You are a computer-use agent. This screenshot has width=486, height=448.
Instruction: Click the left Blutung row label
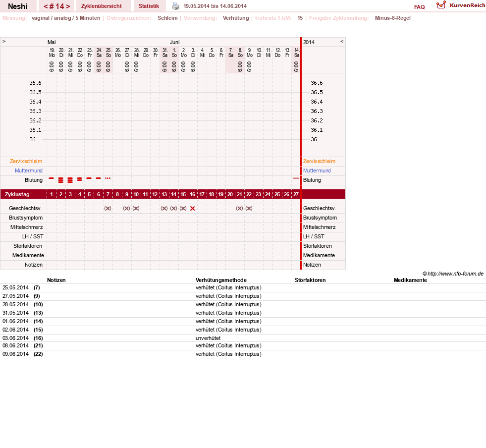tap(34, 180)
